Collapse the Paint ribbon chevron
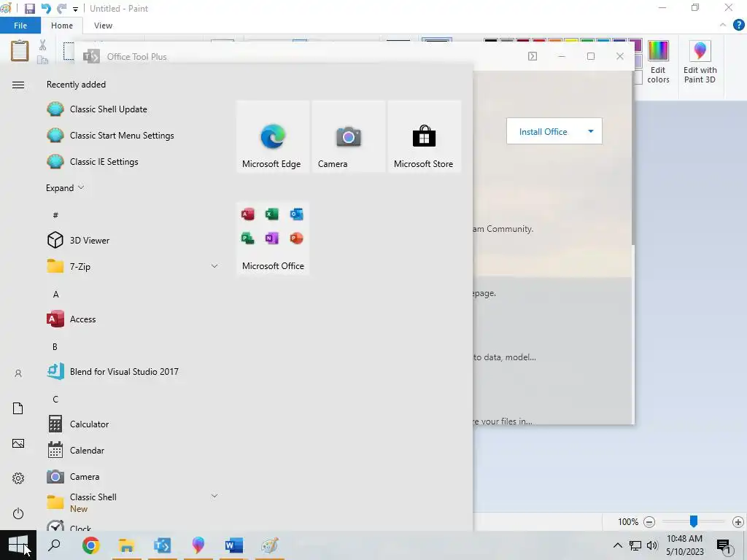Viewport: 747px width, 560px height. pyautogui.click(x=723, y=25)
